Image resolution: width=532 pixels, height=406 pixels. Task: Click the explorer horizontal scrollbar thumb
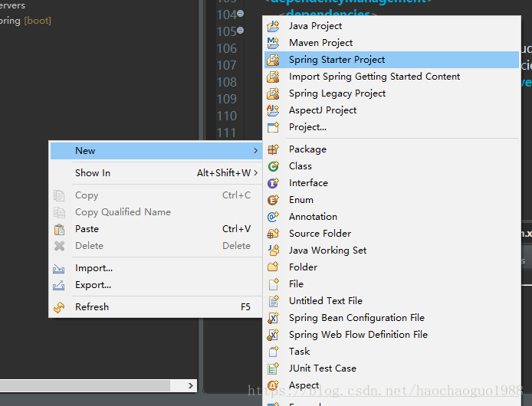pos(85,385)
